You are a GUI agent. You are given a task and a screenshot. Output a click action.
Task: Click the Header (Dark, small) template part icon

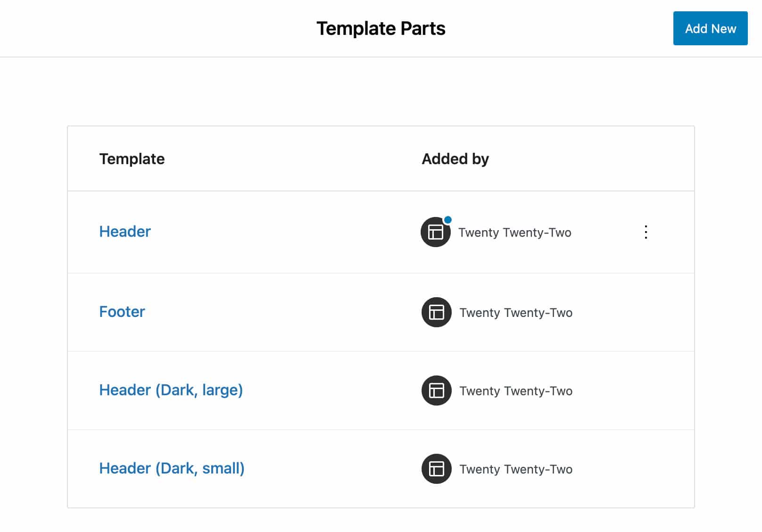click(x=436, y=469)
